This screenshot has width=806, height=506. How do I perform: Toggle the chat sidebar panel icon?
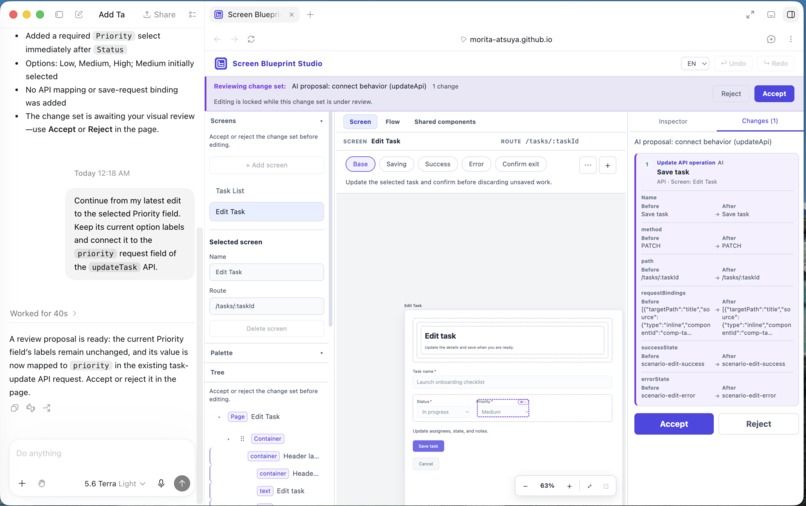click(59, 14)
